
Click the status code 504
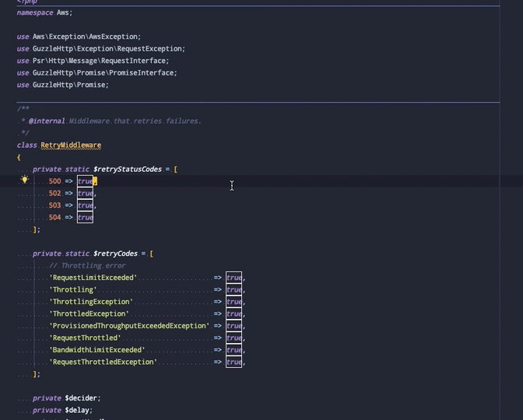pyautogui.click(x=54, y=217)
